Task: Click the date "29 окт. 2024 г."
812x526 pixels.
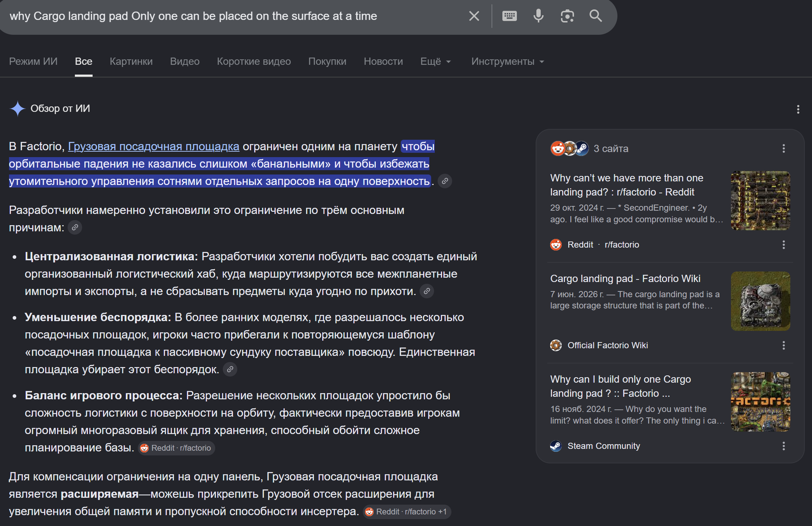Action: pos(577,208)
